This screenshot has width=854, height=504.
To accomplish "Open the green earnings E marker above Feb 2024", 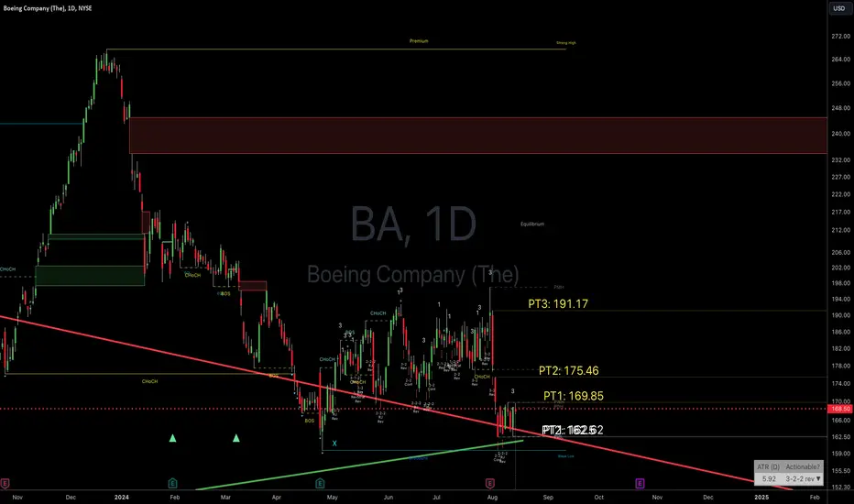I will pyautogui.click(x=172, y=483).
